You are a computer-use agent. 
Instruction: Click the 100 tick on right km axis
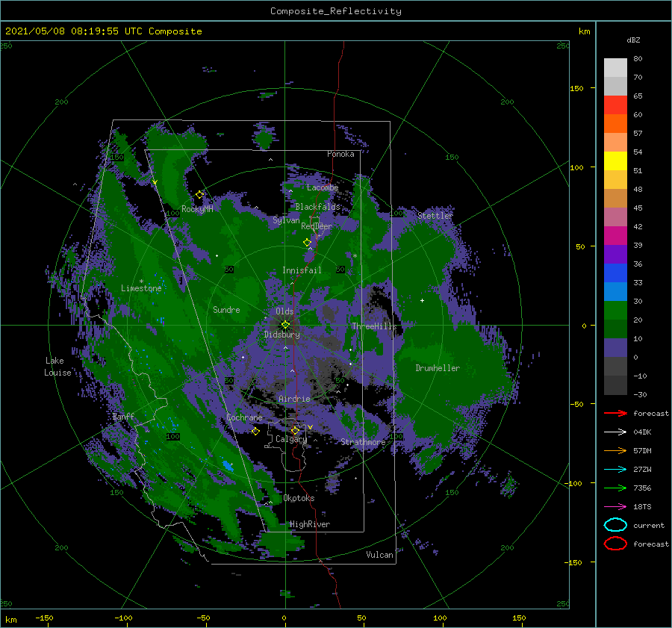coord(576,167)
